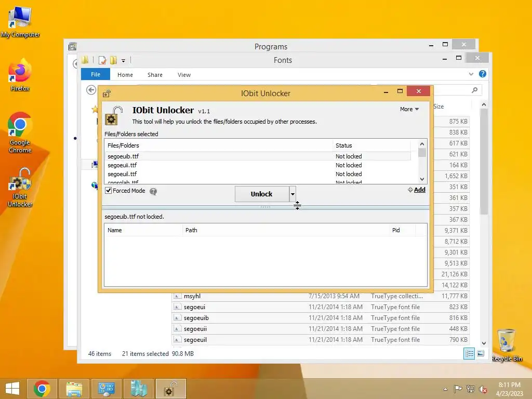Select the segoeui font file
Screen dimensions: 532x399
pos(321,307)
